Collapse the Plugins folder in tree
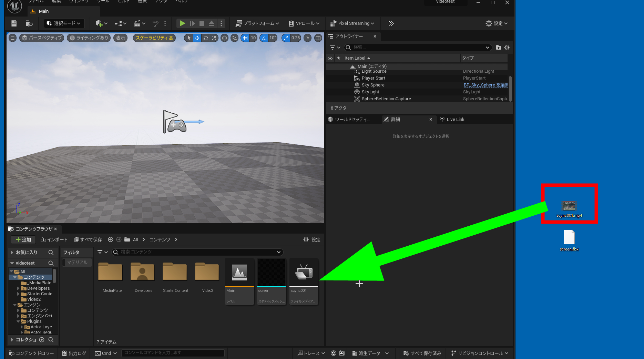 pyautogui.click(x=19, y=321)
